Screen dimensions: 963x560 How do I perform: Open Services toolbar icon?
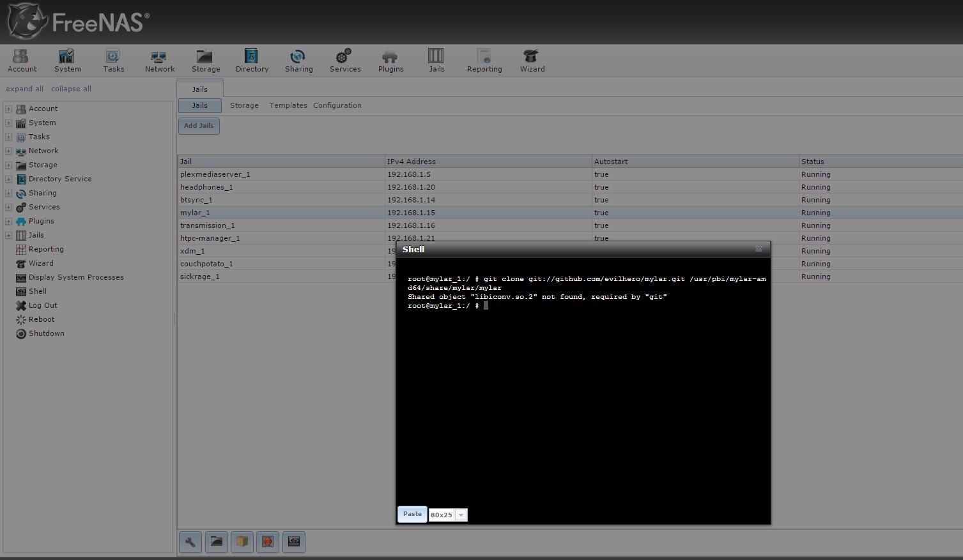pyautogui.click(x=345, y=61)
